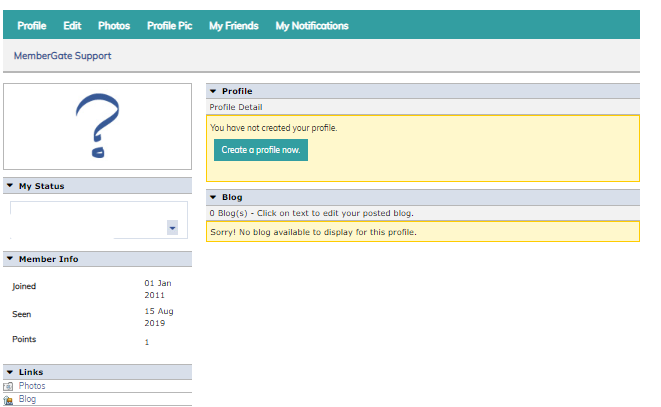Image resolution: width=661 pixels, height=407 pixels.
Task: Collapse the Blog panel triangle
Action: click(x=213, y=197)
